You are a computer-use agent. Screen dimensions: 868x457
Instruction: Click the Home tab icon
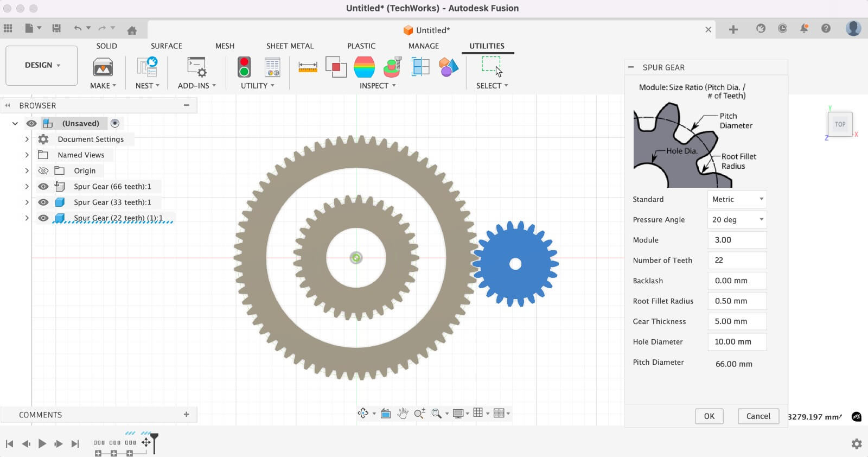tap(132, 30)
